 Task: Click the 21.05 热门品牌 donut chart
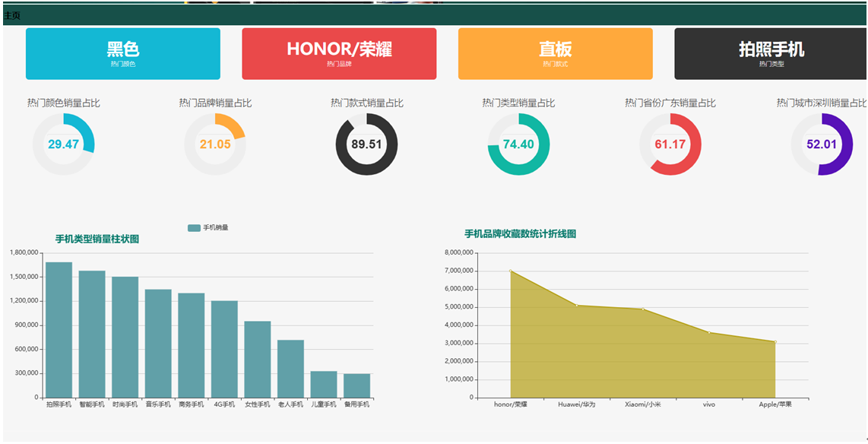click(215, 144)
